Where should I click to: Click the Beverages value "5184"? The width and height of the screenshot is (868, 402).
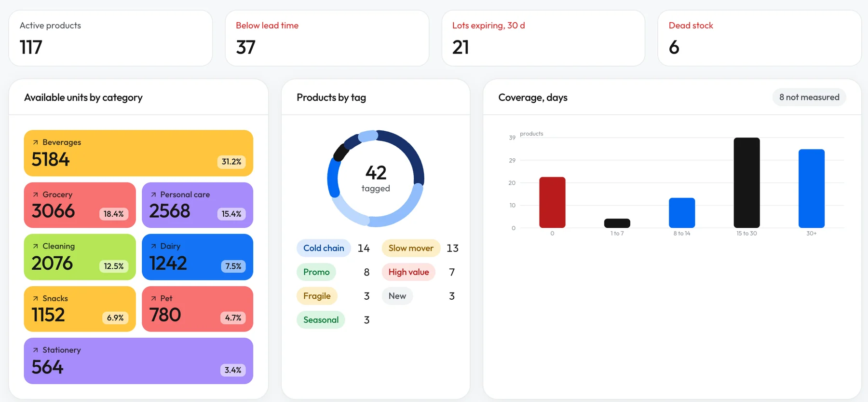point(51,160)
